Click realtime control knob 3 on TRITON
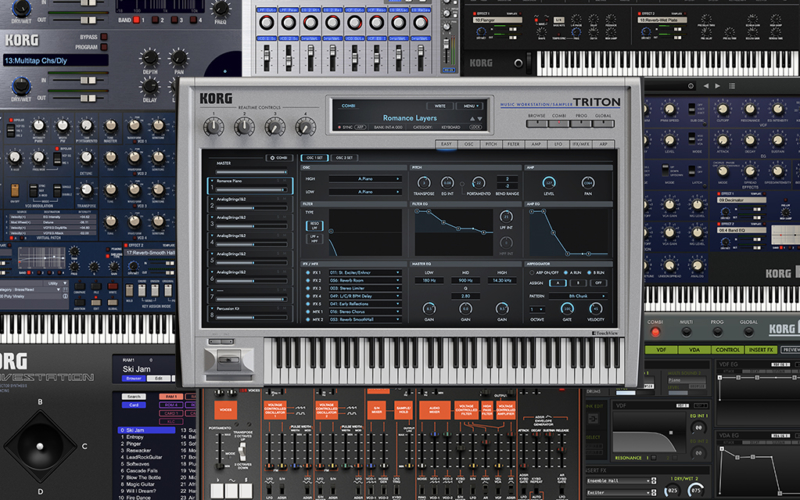This screenshot has width=800, height=500. point(275,127)
